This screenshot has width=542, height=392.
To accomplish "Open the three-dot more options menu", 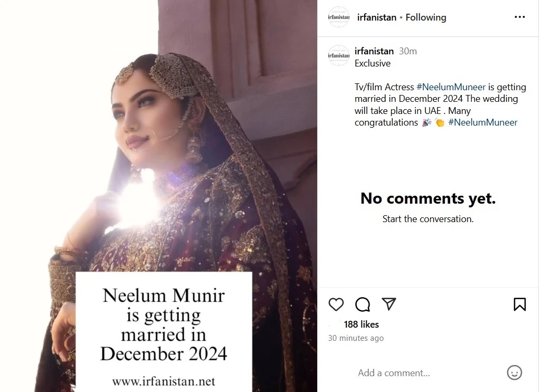I will point(519,17).
